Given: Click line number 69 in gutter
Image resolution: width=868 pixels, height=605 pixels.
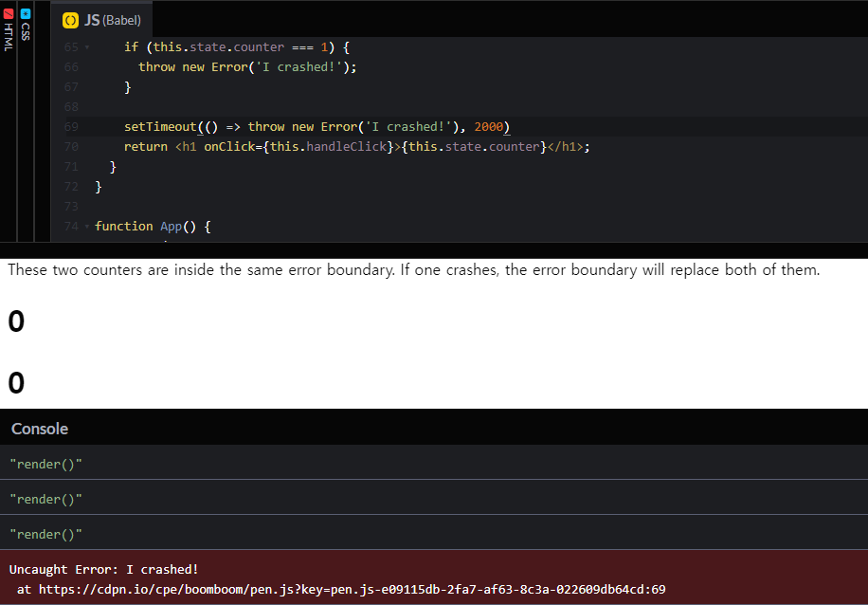Looking at the screenshot, I should (71, 127).
